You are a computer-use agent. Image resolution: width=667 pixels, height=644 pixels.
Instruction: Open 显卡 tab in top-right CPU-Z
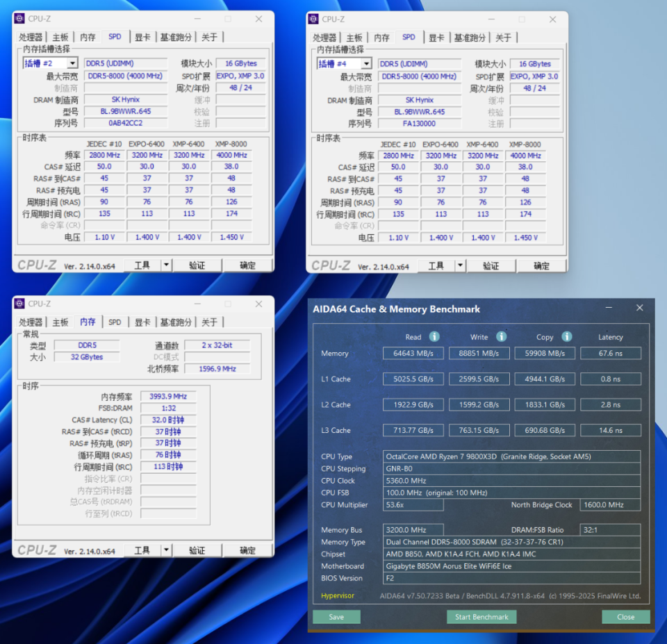436,38
